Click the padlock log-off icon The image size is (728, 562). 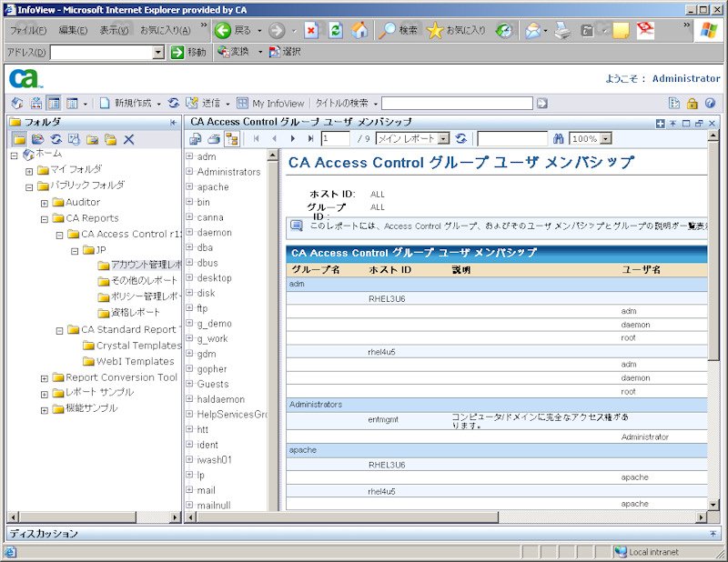(x=692, y=103)
